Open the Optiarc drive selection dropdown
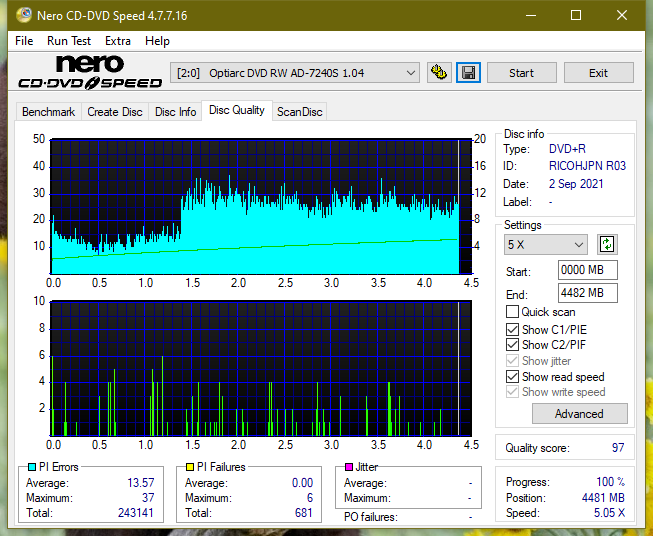Screen dimensions: 653x536 pyautogui.click(x=294, y=73)
